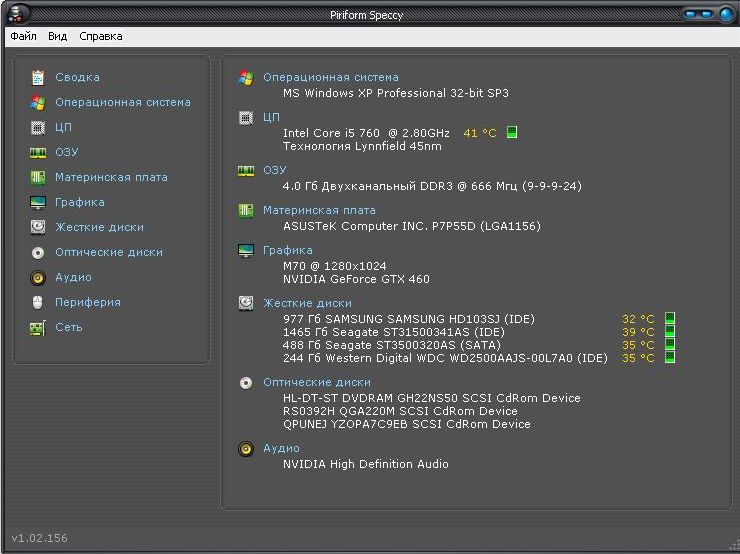The height and width of the screenshot is (554, 740).
Task: Click the ОЗУ heading in summary panel
Action: pyautogui.click(x=275, y=170)
